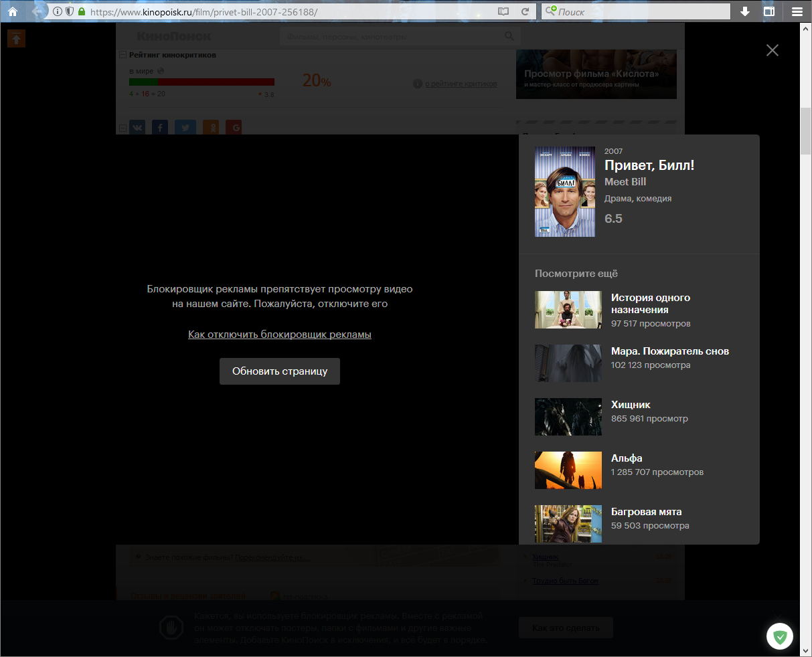This screenshot has height=657, width=812.
Task: Open the browser hamburger menu
Action: pyautogui.click(x=796, y=11)
